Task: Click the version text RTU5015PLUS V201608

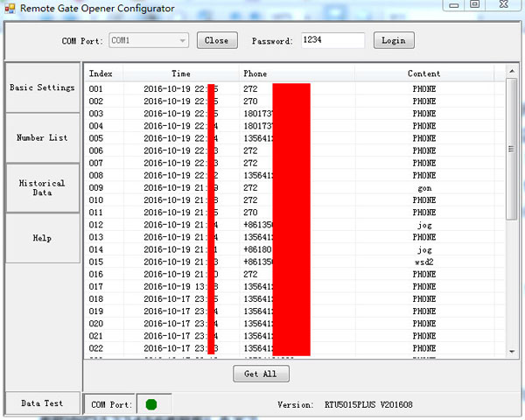Action: pyautogui.click(x=368, y=405)
